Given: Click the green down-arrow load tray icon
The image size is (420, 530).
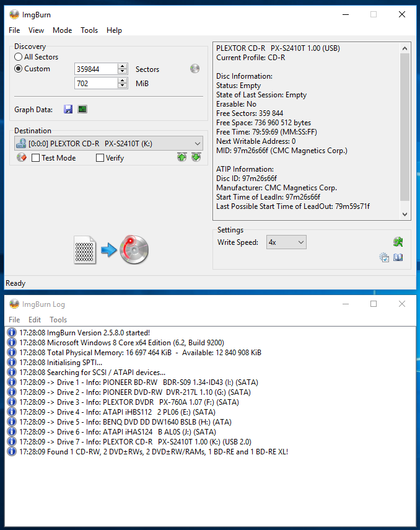Looking at the screenshot, I should coord(196,157).
